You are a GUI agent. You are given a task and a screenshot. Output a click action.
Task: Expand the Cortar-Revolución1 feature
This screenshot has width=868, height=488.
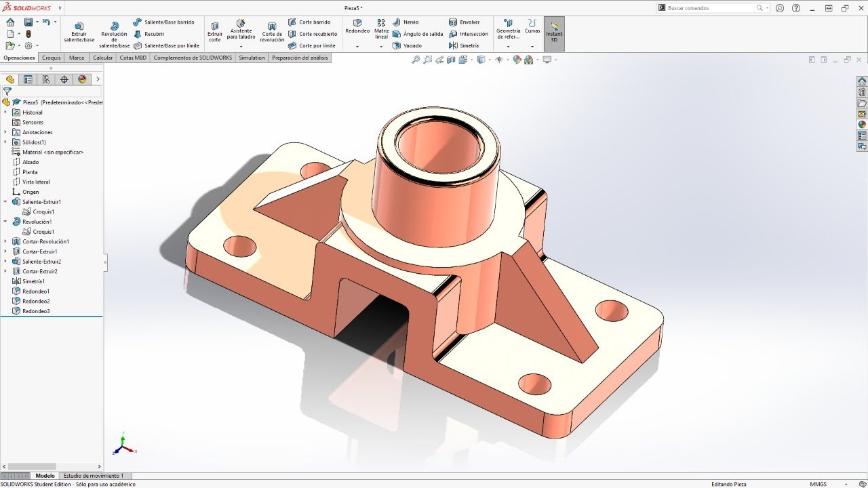click(x=4, y=241)
